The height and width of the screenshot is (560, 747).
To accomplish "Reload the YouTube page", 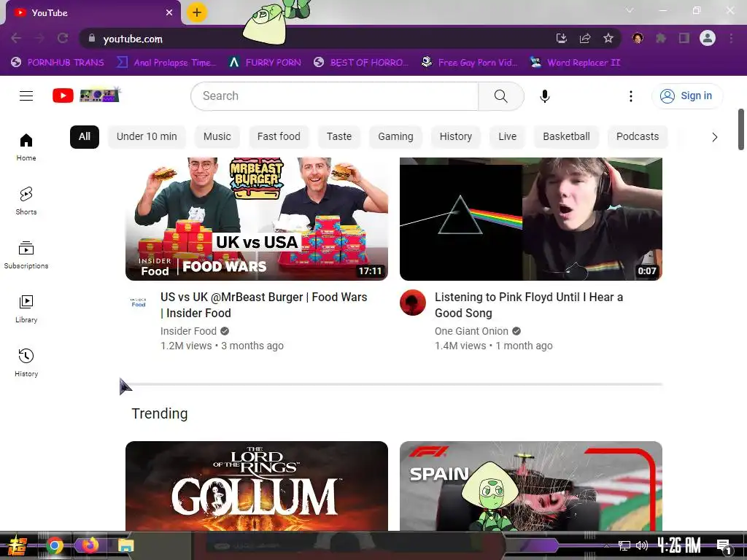I will pos(63,38).
